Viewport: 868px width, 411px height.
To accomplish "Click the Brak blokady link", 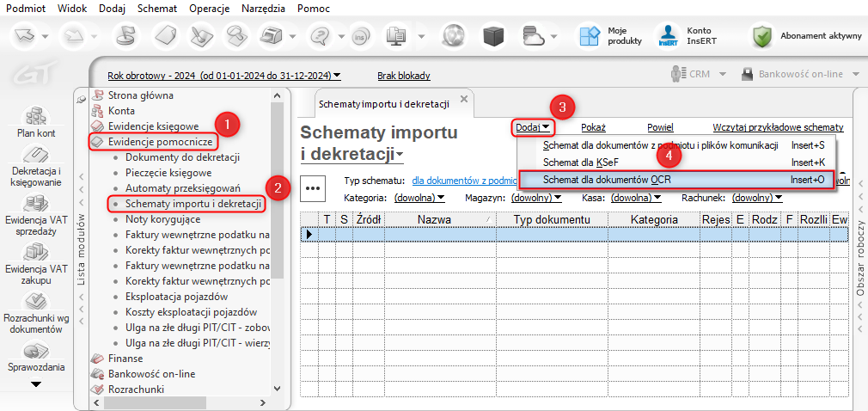I will click(404, 76).
